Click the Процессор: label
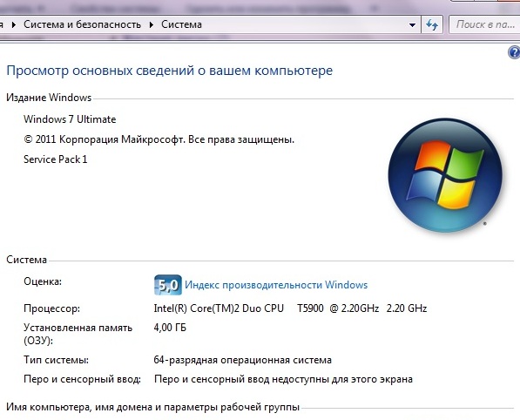The height and width of the screenshot is (420, 520). [51, 308]
